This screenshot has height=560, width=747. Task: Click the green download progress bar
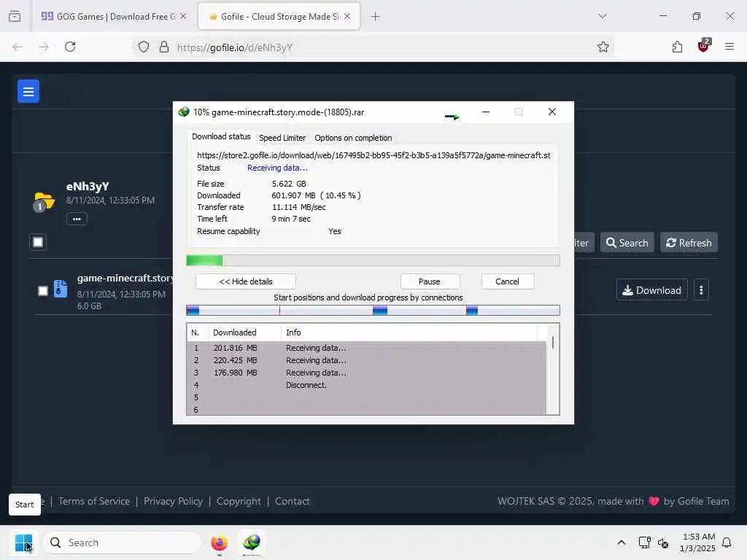(373, 260)
